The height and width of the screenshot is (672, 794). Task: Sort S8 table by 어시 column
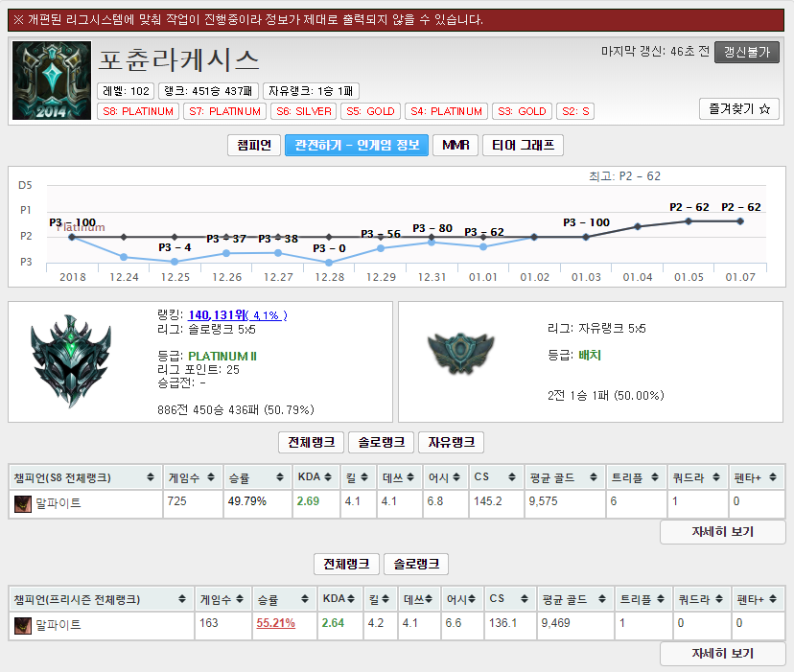coord(446,477)
